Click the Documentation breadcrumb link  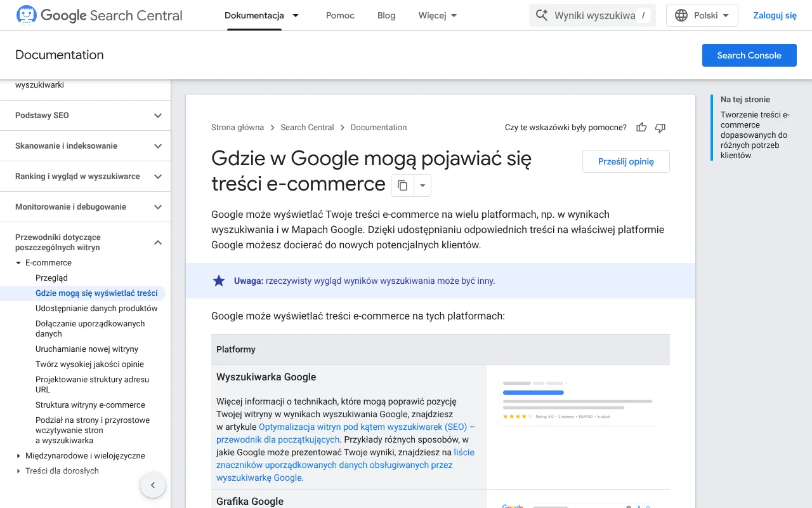[379, 128]
